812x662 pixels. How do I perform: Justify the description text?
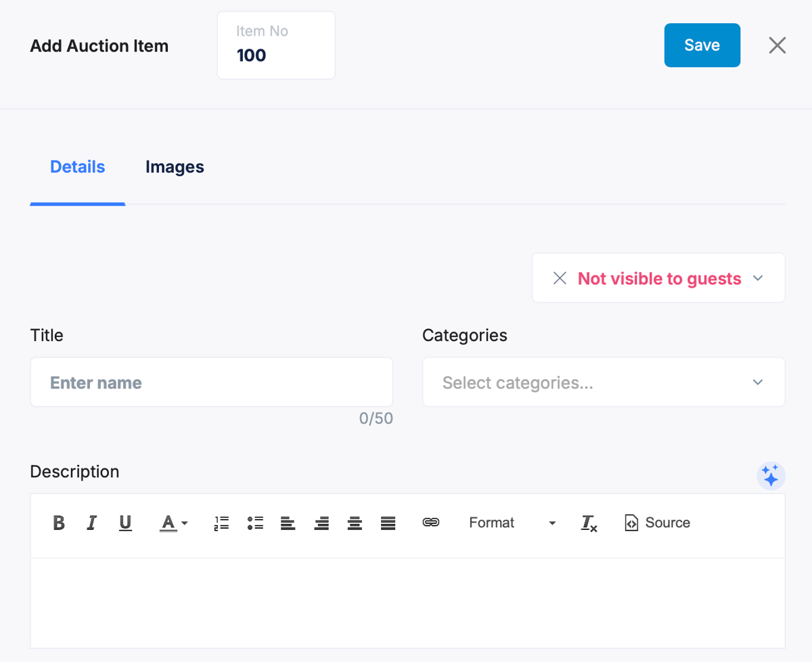point(388,523)
